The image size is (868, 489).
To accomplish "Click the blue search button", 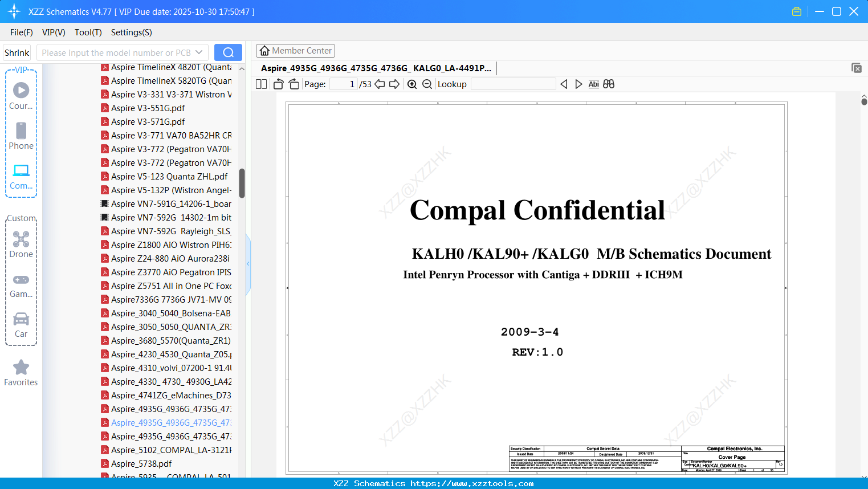I will coord(228,52).
